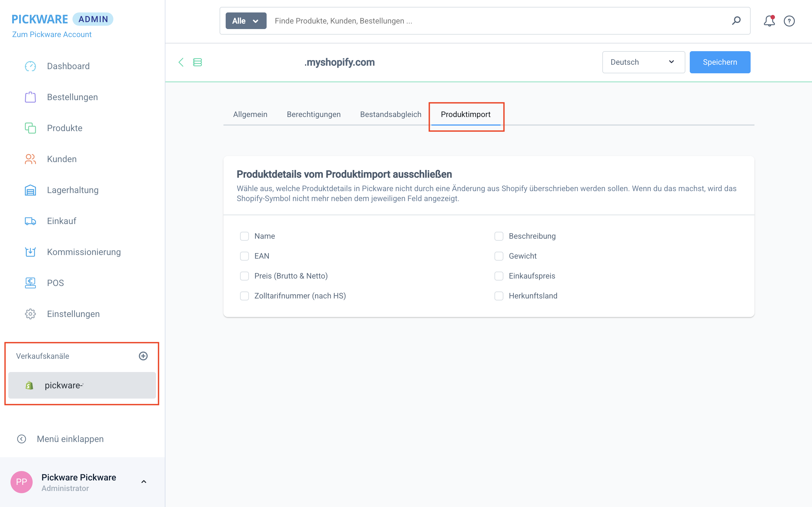
Task: Expand the Pickware Pickware user menu
Action: pos(144,482)
